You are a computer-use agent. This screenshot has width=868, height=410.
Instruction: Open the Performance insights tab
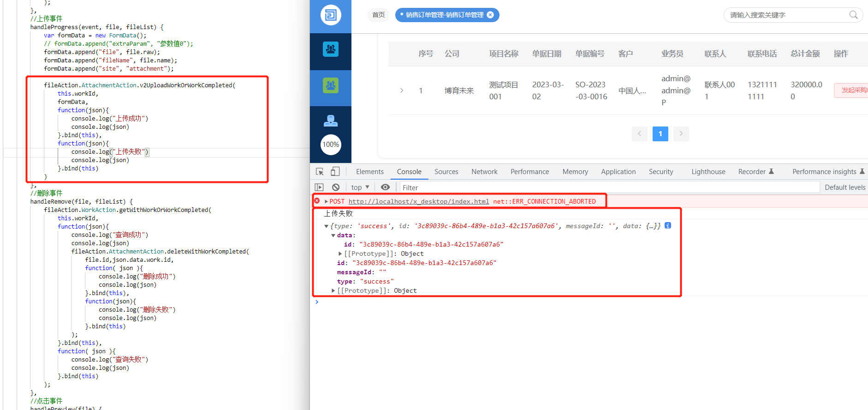tap(828, 172)
